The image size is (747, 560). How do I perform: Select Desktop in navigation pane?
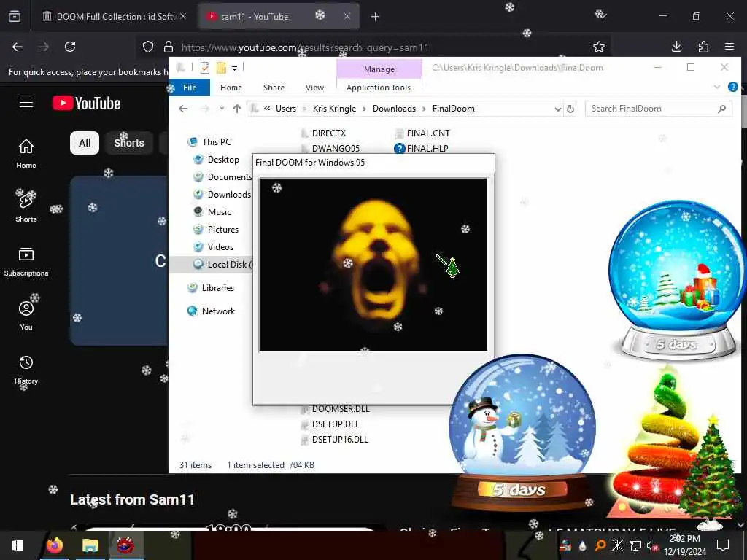tap(223, 160)
